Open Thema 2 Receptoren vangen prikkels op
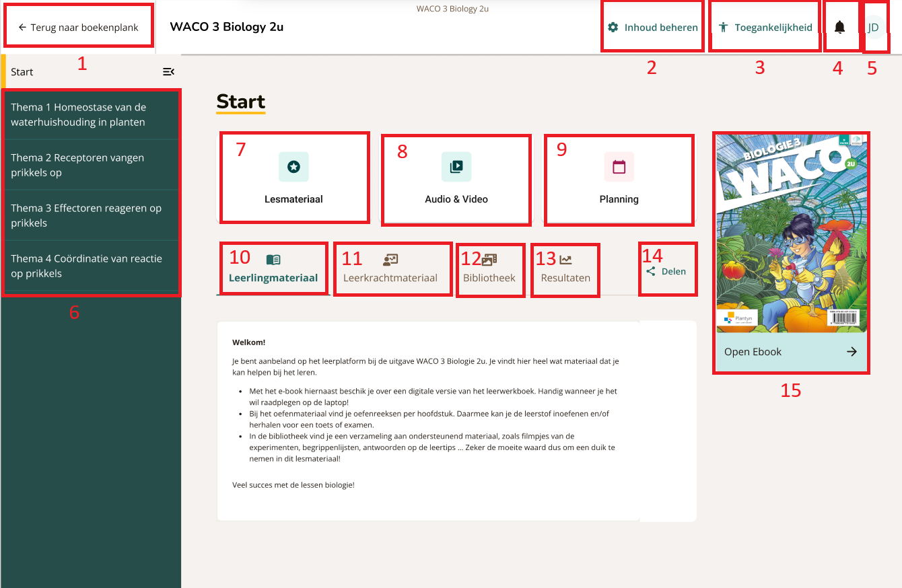The width and height of the screenshot is (902, 588). 90,165
